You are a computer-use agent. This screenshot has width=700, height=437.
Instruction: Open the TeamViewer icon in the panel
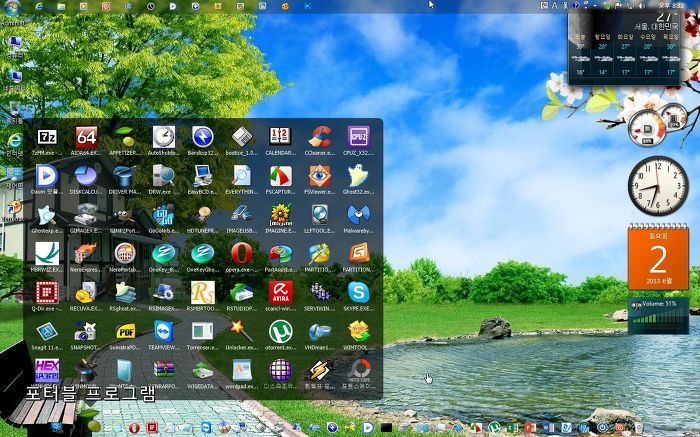click(164, 332)
